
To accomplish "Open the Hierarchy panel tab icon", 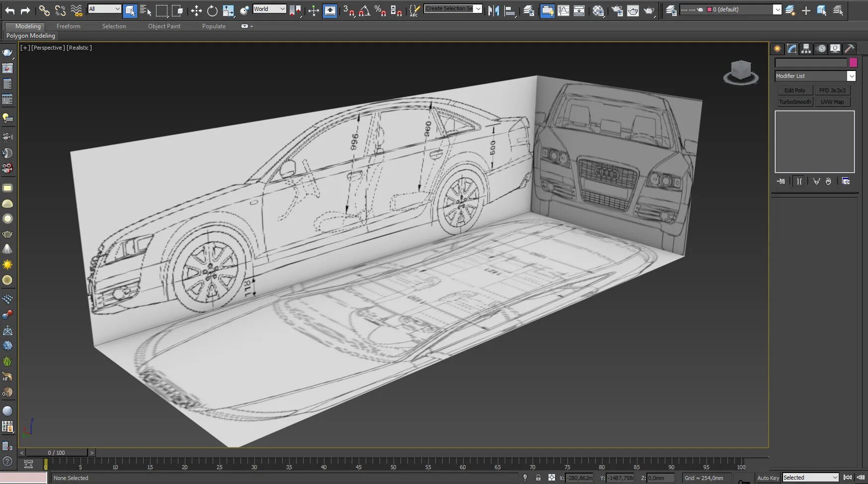I will tap(806, 49).
